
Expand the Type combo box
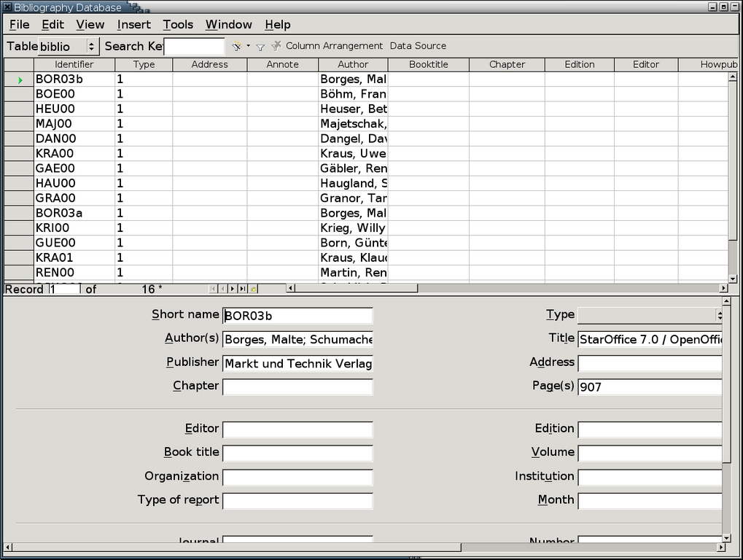(x=719, y=315)
